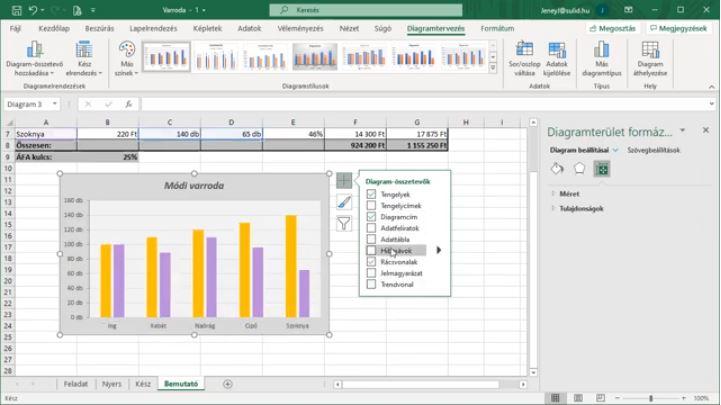Open the Feladat worksheet tab
Screen dimensions: 721x405
tap(76, 384)
